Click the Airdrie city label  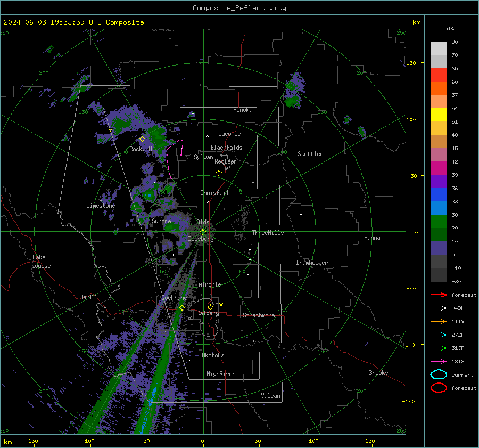click(x=210, y=284)
